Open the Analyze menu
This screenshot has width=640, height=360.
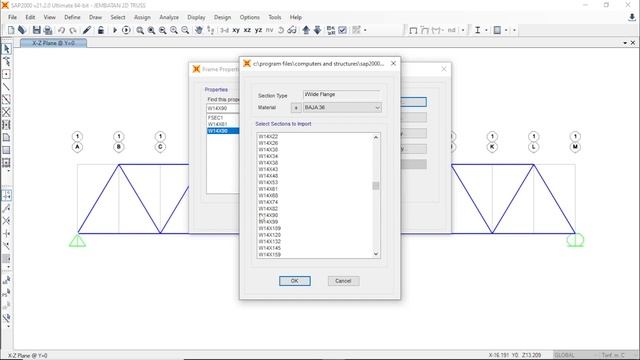(x=169, y=17)
